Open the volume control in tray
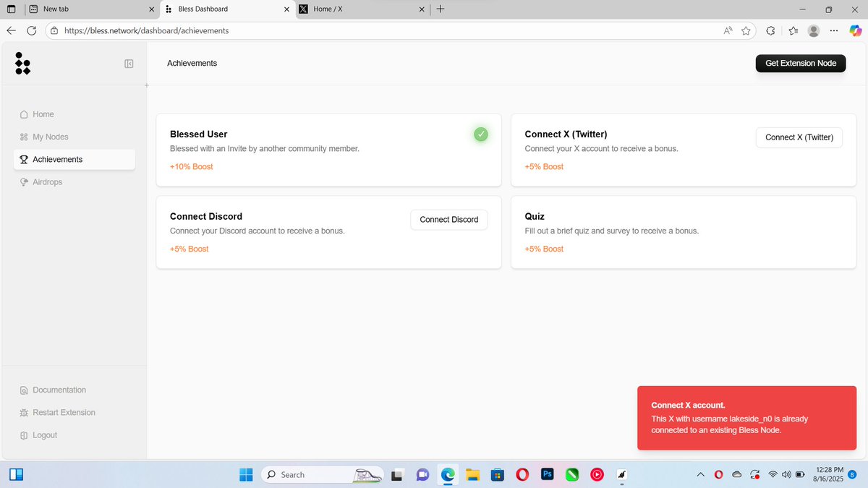 [786, 475]
